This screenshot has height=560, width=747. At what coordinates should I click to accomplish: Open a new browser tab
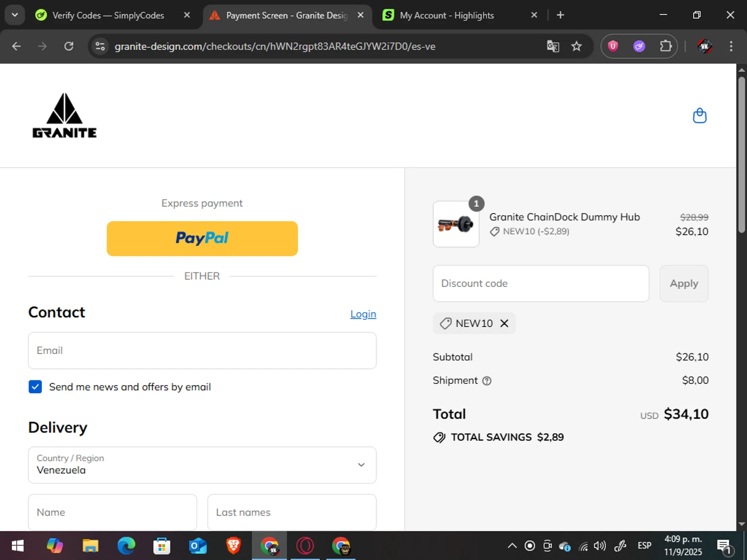[560, 15]
